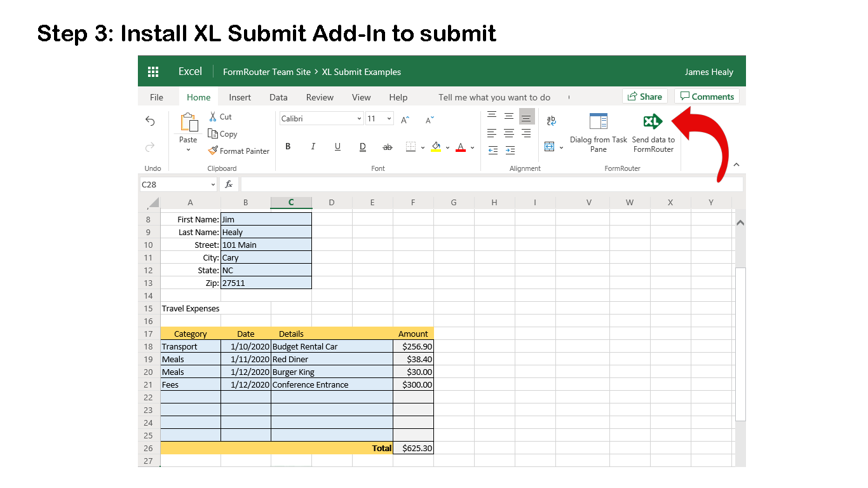Open Dialog from Task Pane
The image size is (868, 488).
point(599,133)
